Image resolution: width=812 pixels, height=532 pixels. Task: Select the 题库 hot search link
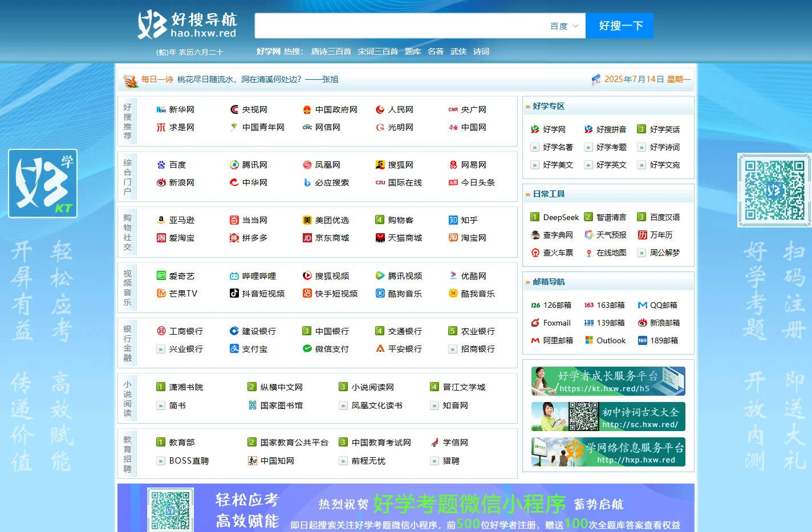coord(413,51)
